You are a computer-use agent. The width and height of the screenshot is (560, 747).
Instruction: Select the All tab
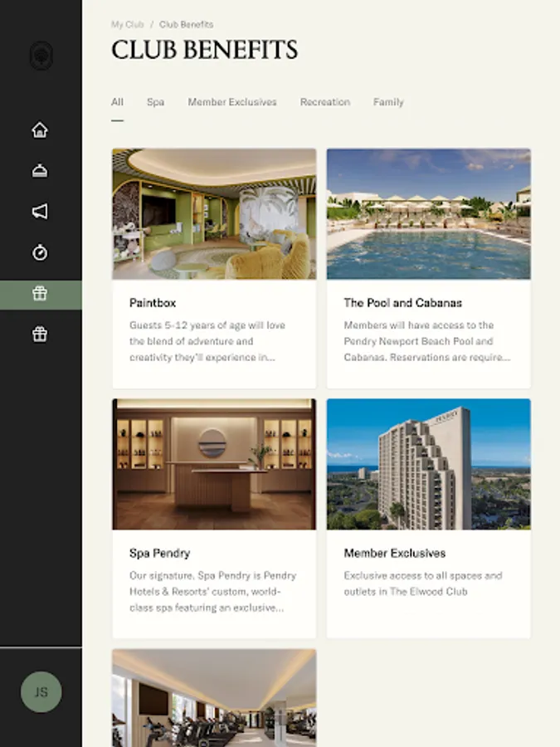tap(117, 102)
